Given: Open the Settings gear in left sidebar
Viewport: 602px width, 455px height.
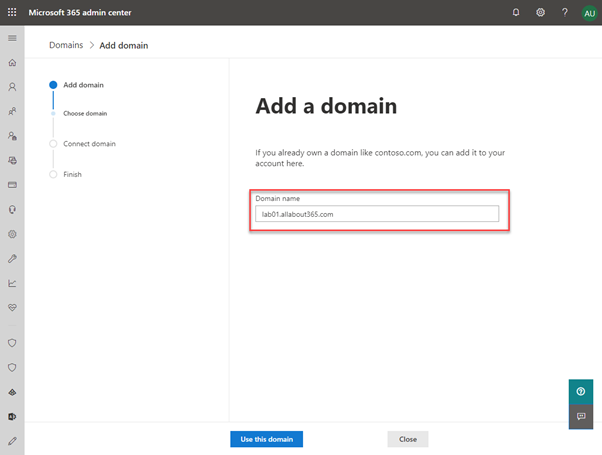Looking at the screenshot, I should coord(12,234).
